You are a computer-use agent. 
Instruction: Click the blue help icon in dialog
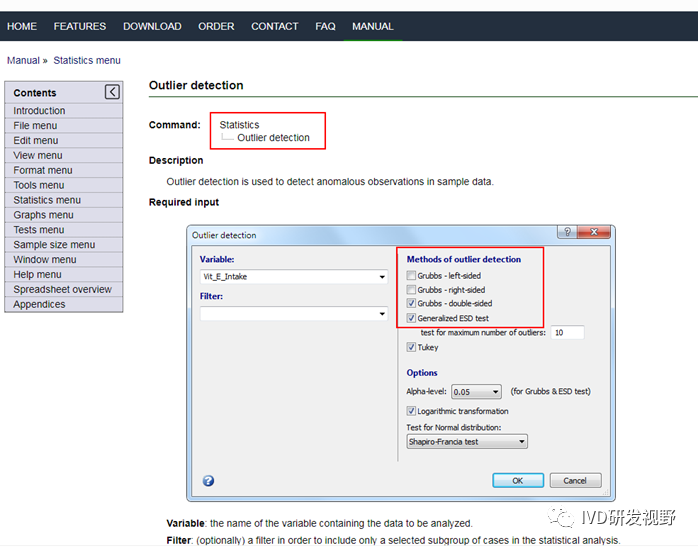208,480
